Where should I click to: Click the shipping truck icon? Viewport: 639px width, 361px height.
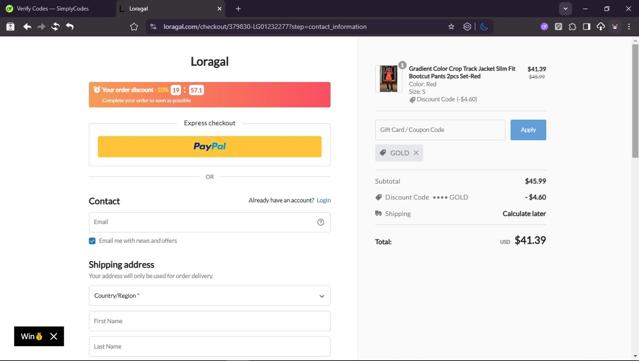tap(379, 213)
